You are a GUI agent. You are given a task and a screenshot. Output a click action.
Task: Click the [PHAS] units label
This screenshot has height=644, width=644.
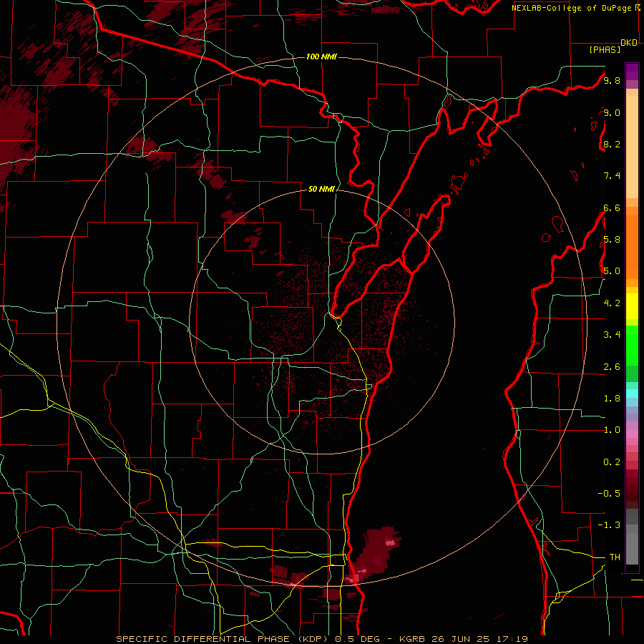click(605, 49)
